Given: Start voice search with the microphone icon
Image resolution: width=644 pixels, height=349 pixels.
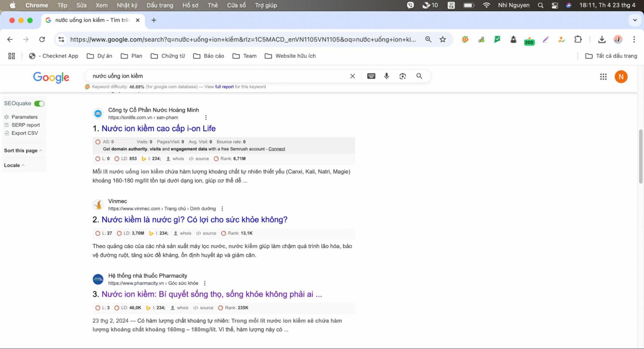Looking at the screenshot, I should point(387,76).
